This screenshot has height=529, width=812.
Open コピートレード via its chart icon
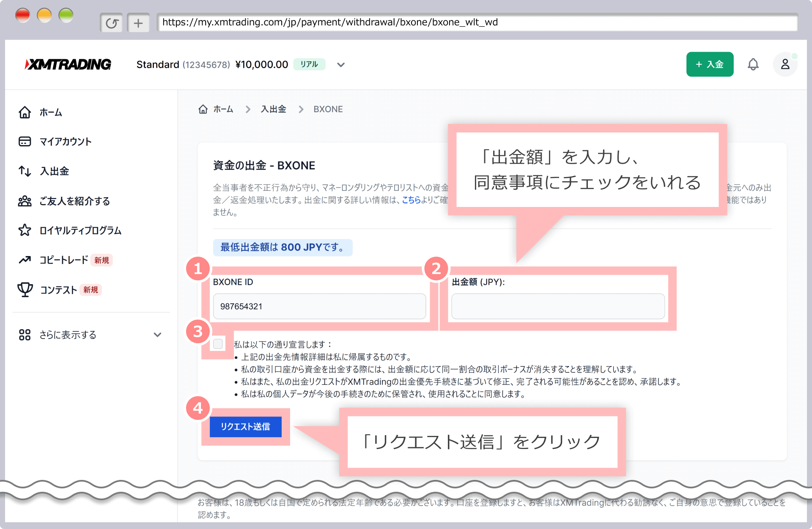25,260
